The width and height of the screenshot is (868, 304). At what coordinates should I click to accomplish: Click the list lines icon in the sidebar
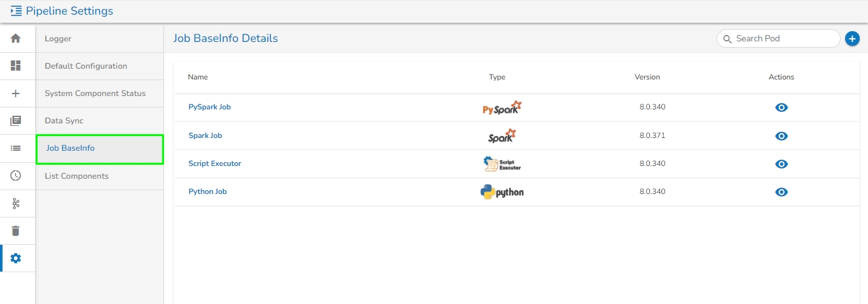pos(16,148)
